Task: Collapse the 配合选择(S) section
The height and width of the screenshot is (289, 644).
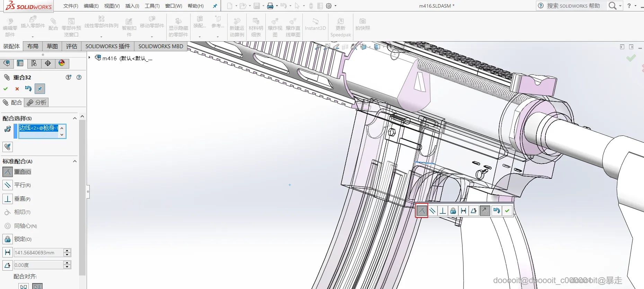Action: (74, 119)
